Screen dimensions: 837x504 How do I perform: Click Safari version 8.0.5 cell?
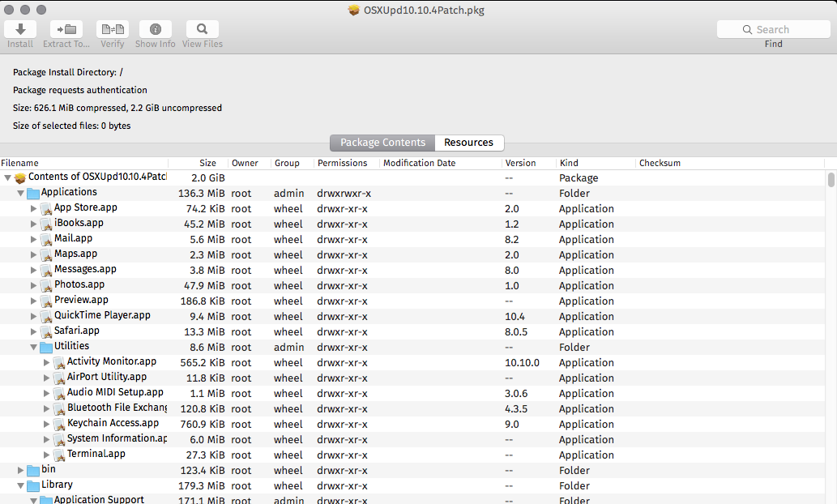516,332
